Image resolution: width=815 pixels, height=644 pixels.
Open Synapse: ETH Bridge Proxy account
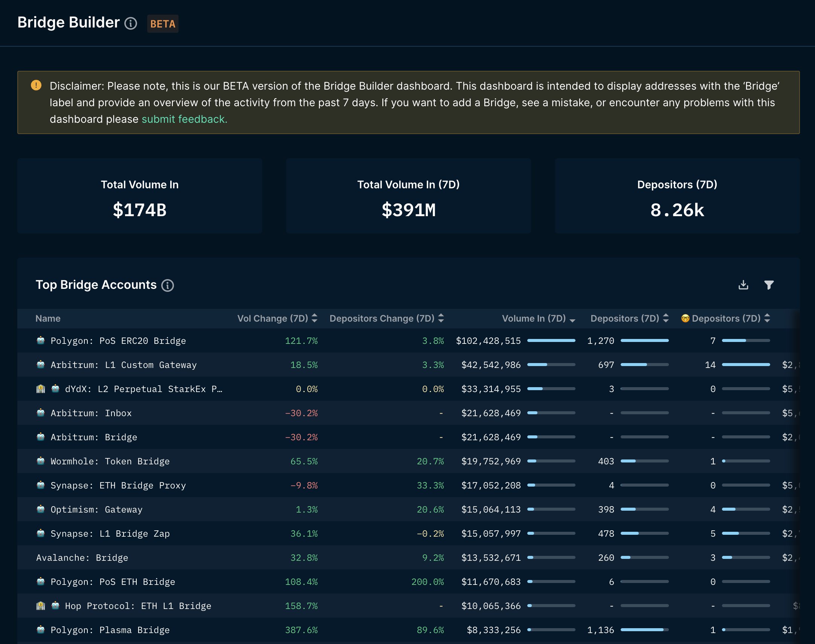pos(118,486)
